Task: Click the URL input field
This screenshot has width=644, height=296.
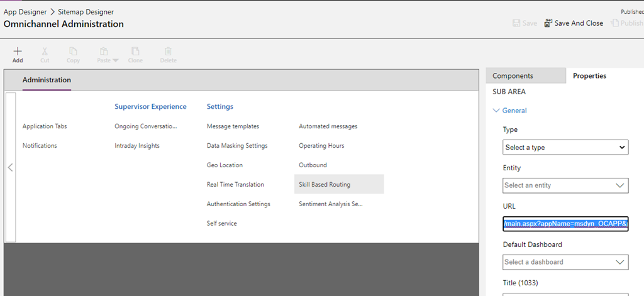Action: [x=565, y=224]
